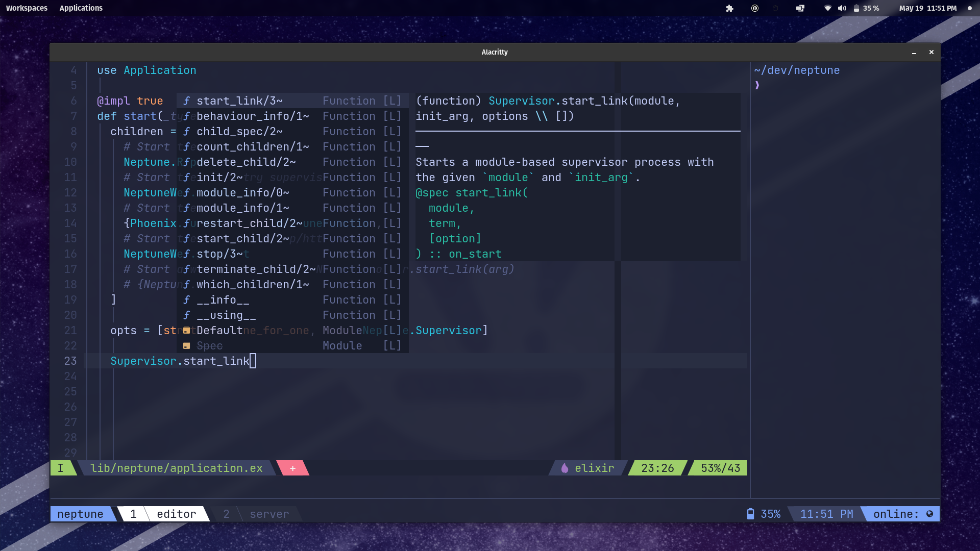Image resolution: width=980 pixels, height=551 pixels.
Task: Choose child_spec/2 from completion menu
Action: [x=239, y=132]
